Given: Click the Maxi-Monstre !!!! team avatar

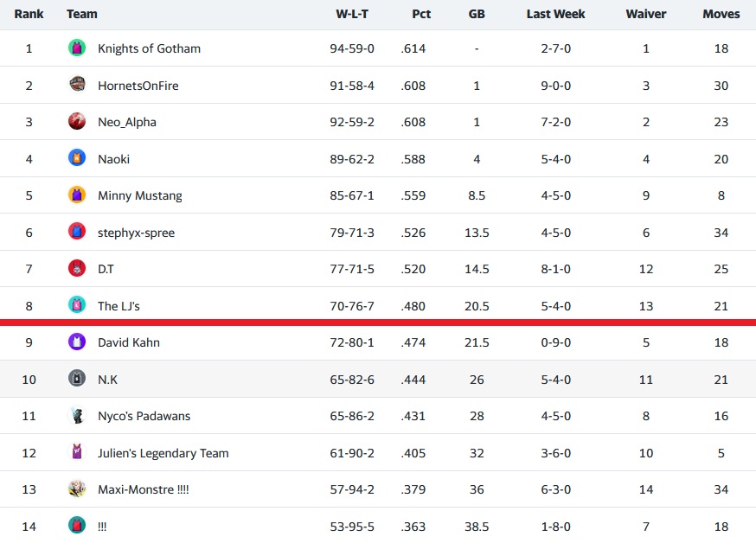Looking at the screenshot, I should pyautogui.click(x=77, y=489).
